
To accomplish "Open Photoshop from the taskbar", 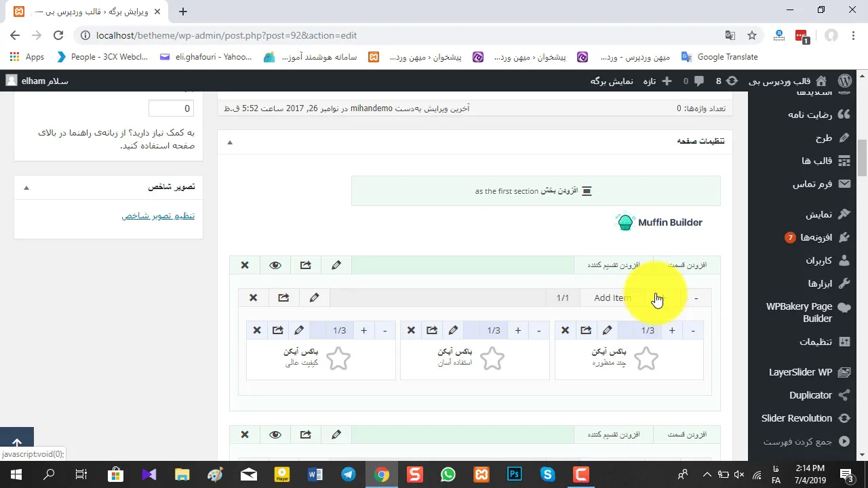I will [514, 474].
